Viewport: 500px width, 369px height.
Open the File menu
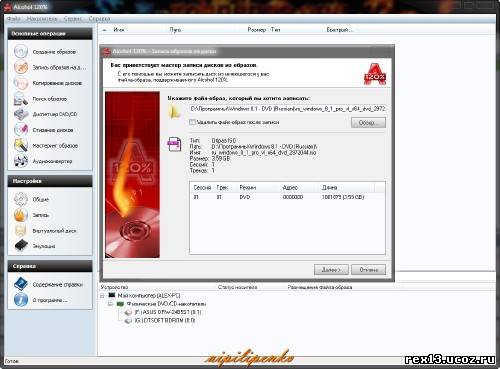pyautogui.click(x=14, y=19)
